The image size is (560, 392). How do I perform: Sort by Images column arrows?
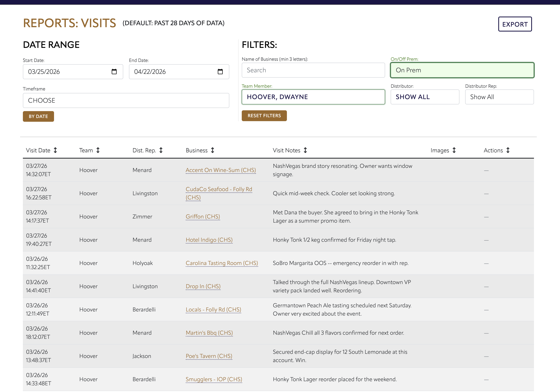coord(454,150)
